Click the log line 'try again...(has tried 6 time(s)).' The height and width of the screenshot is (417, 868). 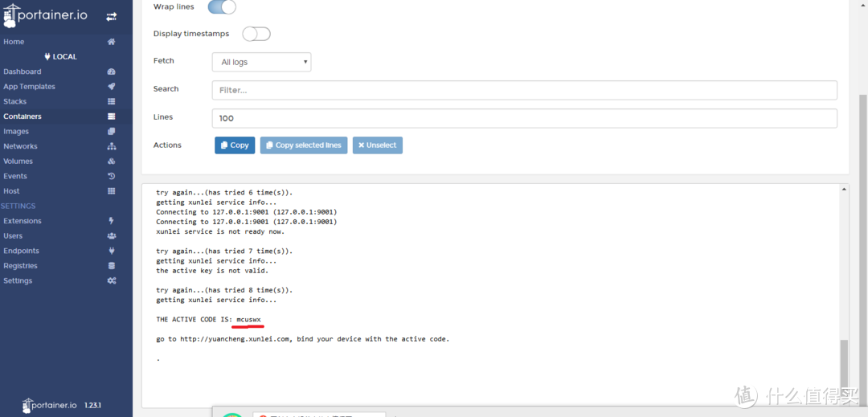coord(224,193)
